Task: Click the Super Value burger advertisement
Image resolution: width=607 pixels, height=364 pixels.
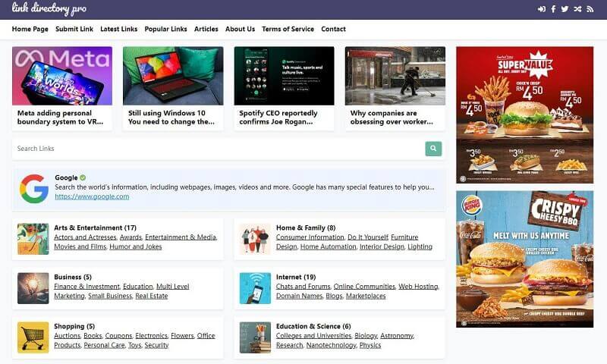Action: coord(524,115)
